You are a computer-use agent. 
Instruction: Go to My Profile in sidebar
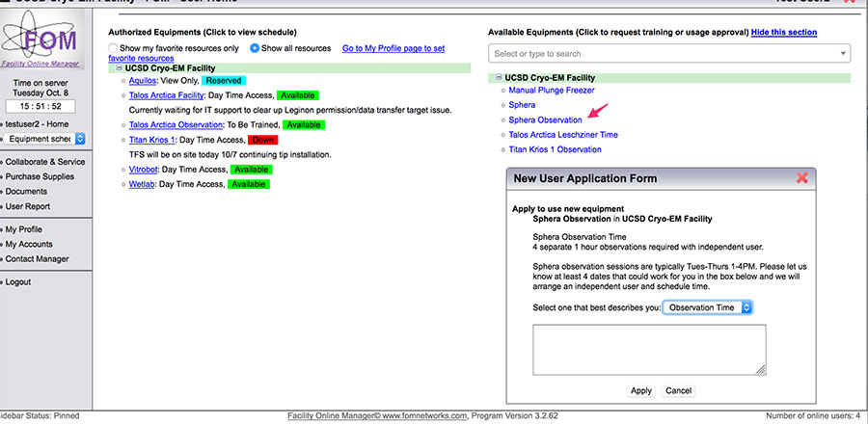23,229
